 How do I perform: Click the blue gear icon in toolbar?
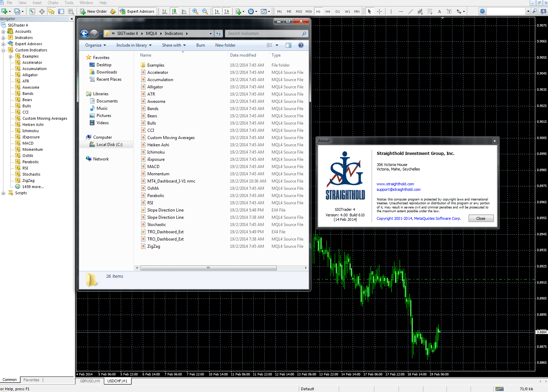pyautogui.click(x=482, y=11)
